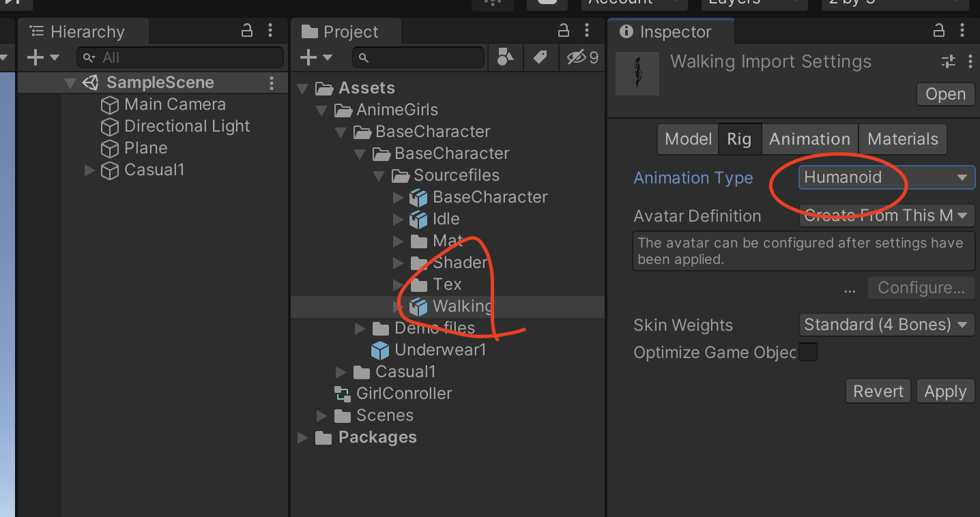980x517 pixels.
Task: Click the Apply button
Action: click(945, 392)
